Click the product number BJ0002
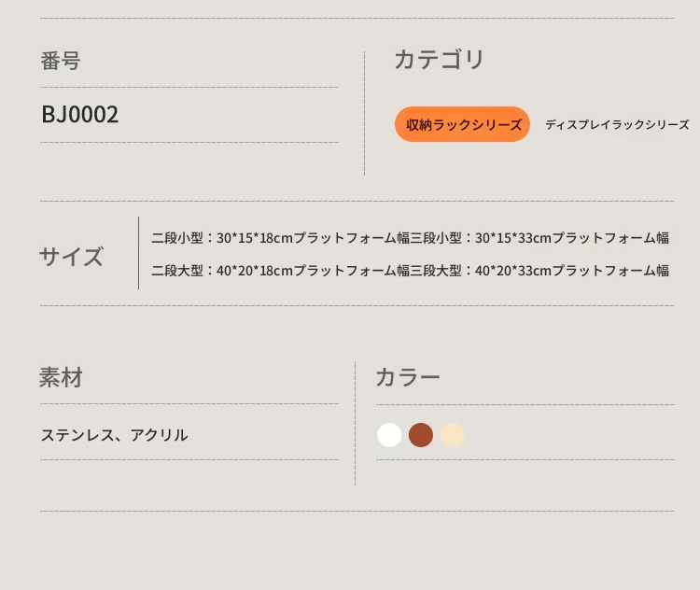Viewport: 700px width, 590px height. (x=80, y=114)
